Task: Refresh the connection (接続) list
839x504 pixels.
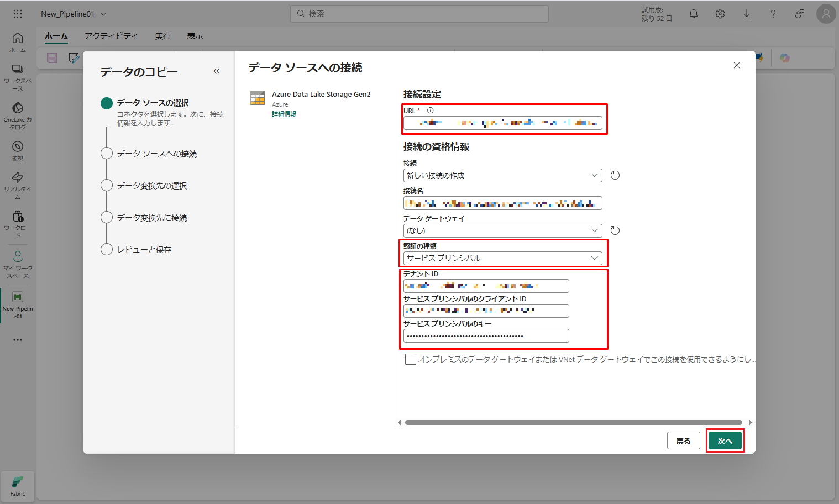Action: click(x=615, y=175)
